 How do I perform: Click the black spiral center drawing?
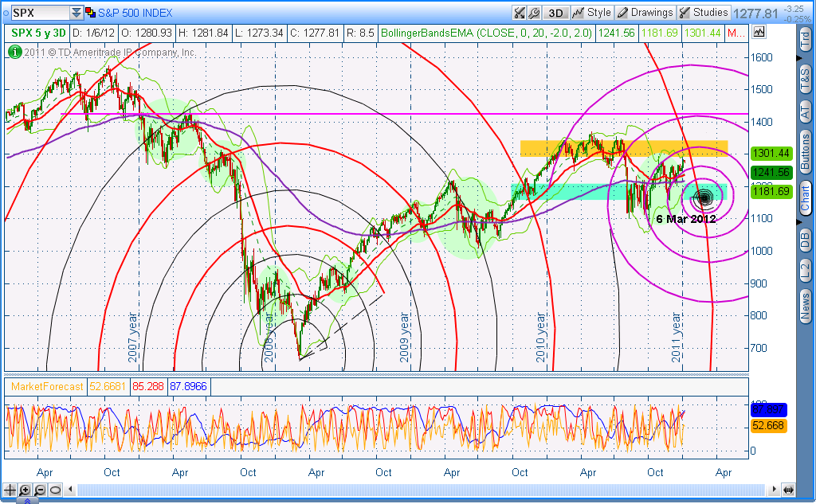(x=704, y=197)
